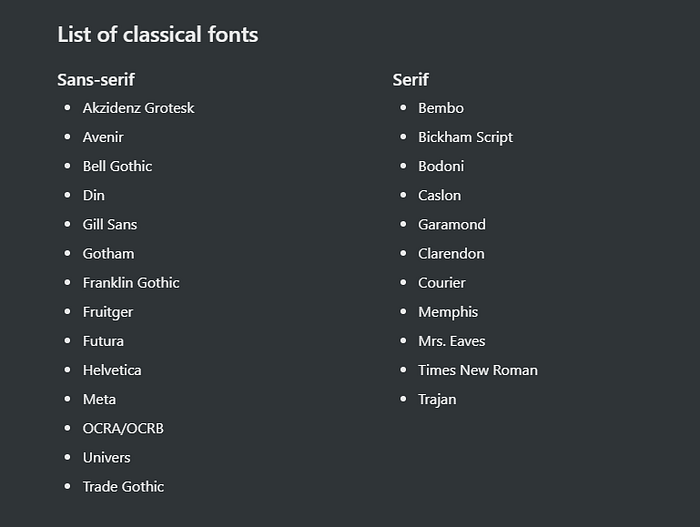
Task: Click the Bickham Script entry
Action: (x=465, y=137)
